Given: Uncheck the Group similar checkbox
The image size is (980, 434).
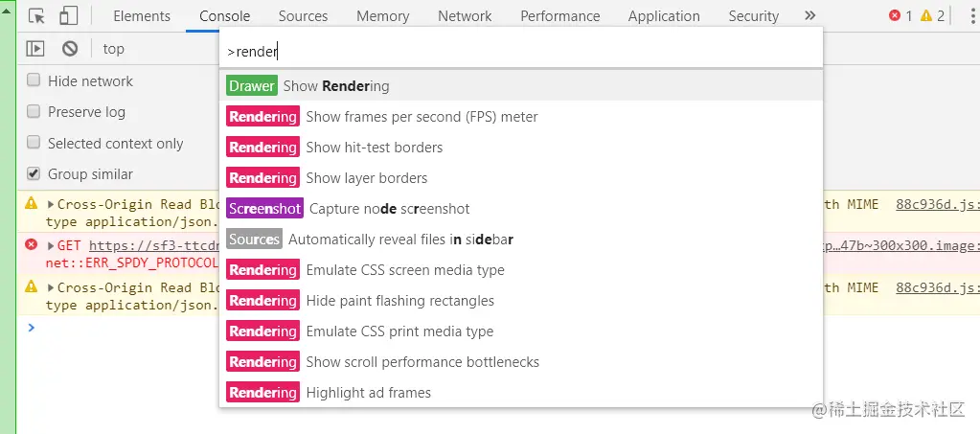Looking at the screenshot, I should (x=34, y=173).
